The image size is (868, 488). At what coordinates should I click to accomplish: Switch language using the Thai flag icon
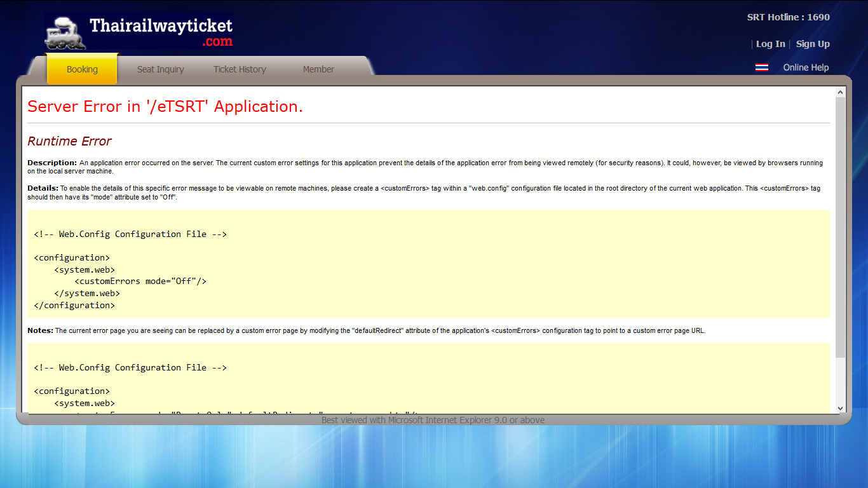click(762, 67)
